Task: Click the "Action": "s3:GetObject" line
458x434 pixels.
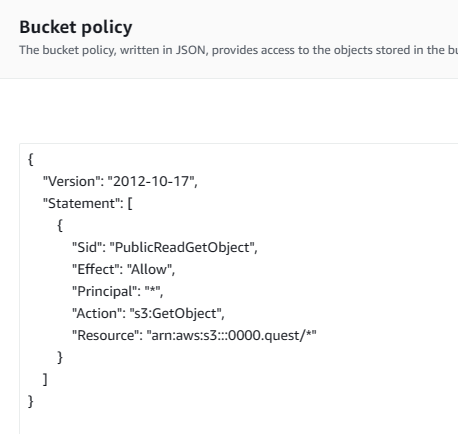Action: pos(148,313)
